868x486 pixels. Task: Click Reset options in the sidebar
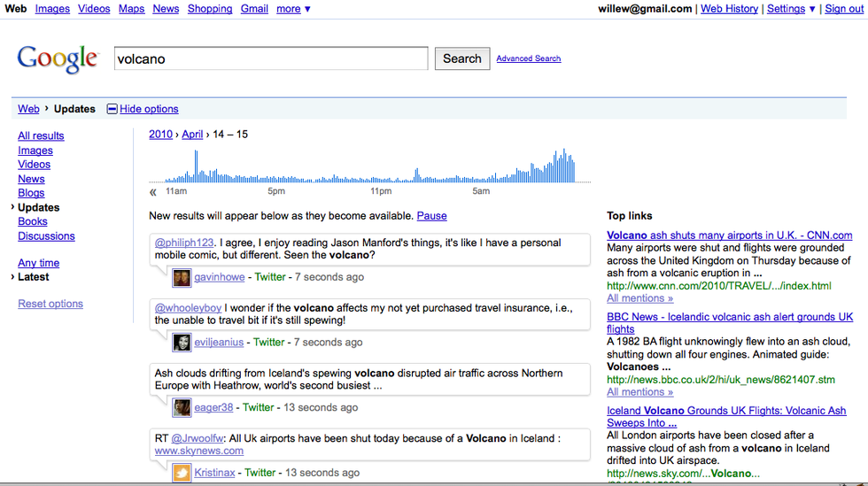pos(50,304)
